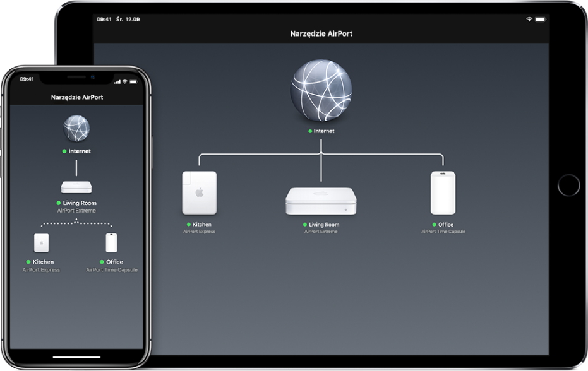588x371 pixels.
Task: Tap the Internet globe on the iPhone
Action: 76,128
